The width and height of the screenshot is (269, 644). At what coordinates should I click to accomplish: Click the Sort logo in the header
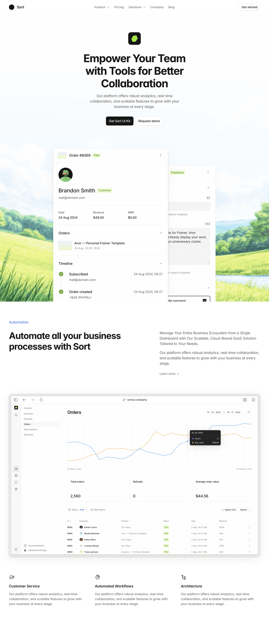click(x=17, y=7)
